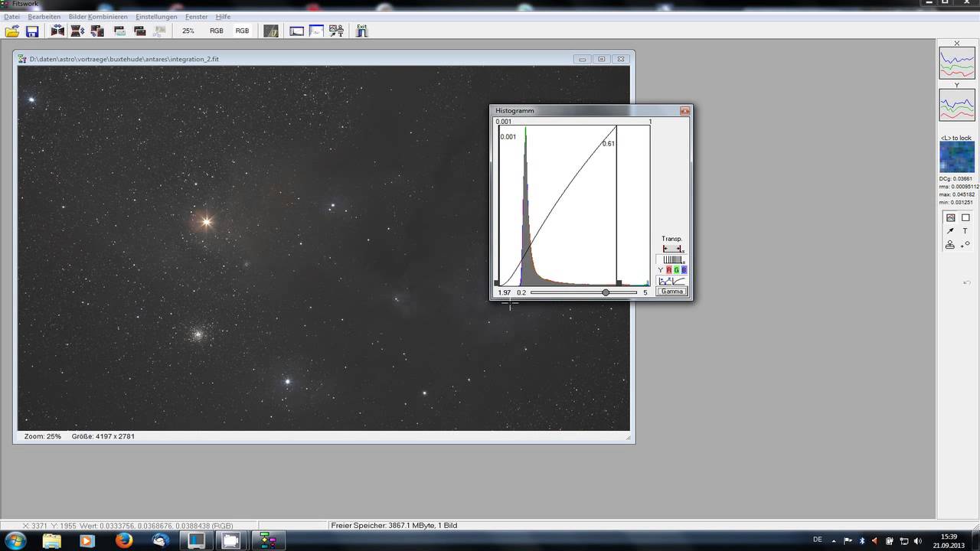Click the DCg: 0.03661 value
980x551 pixels.
955,178
